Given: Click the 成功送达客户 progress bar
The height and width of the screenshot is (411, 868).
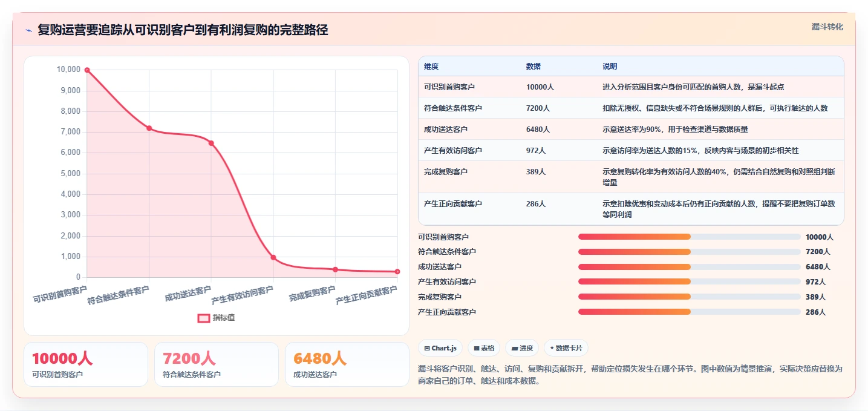Looking at the screenshot, I should coord(690,267).
